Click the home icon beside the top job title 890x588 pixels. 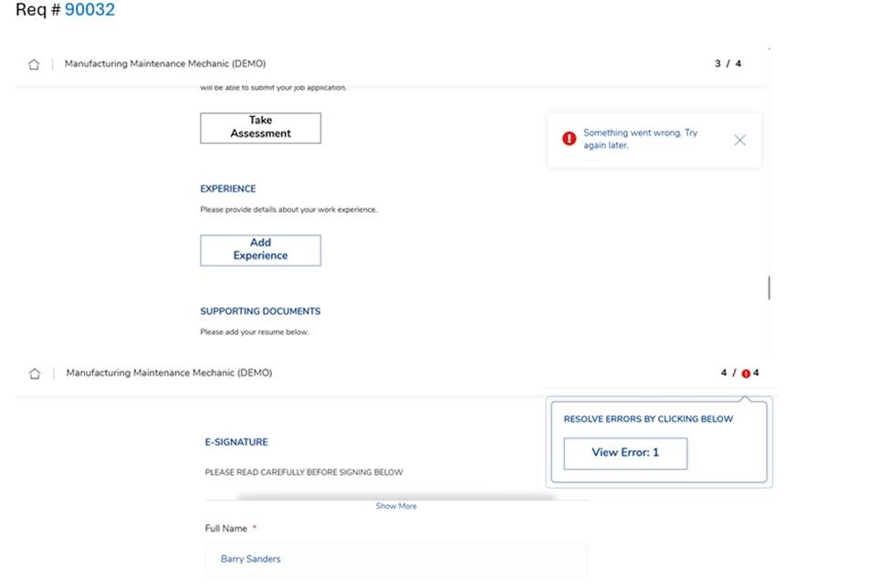point(34,63)
